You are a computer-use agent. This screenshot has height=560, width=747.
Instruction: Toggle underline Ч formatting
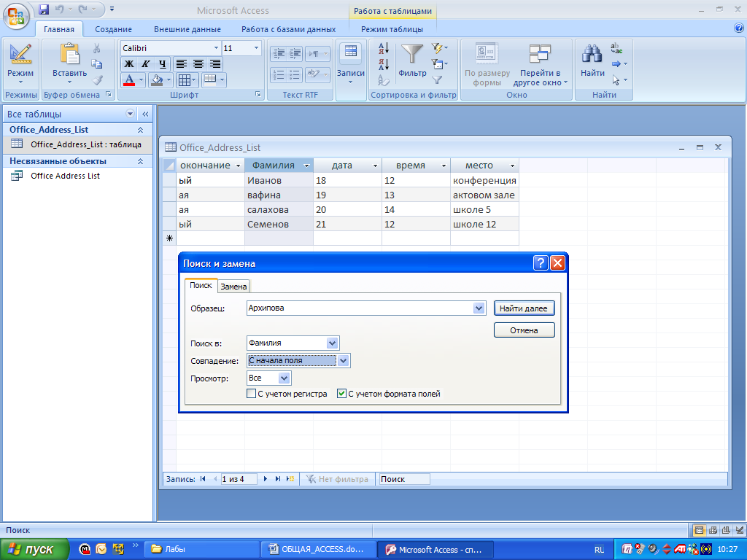162,64
